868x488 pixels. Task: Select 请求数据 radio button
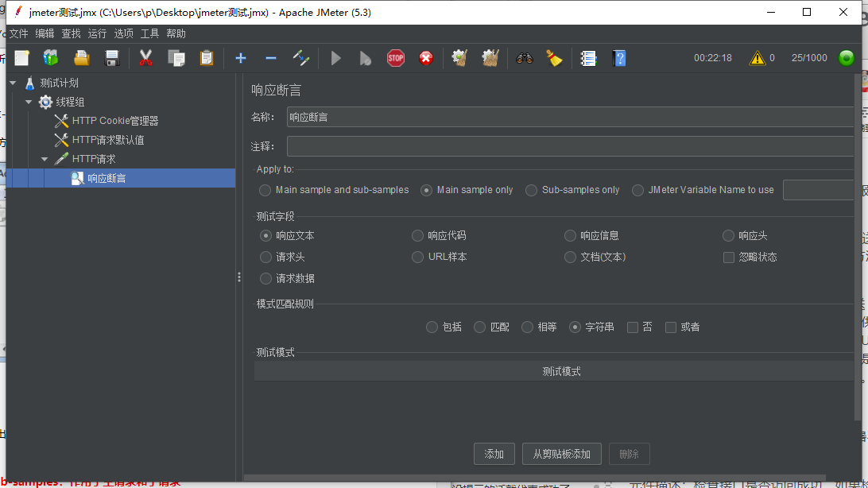(265, 278)
